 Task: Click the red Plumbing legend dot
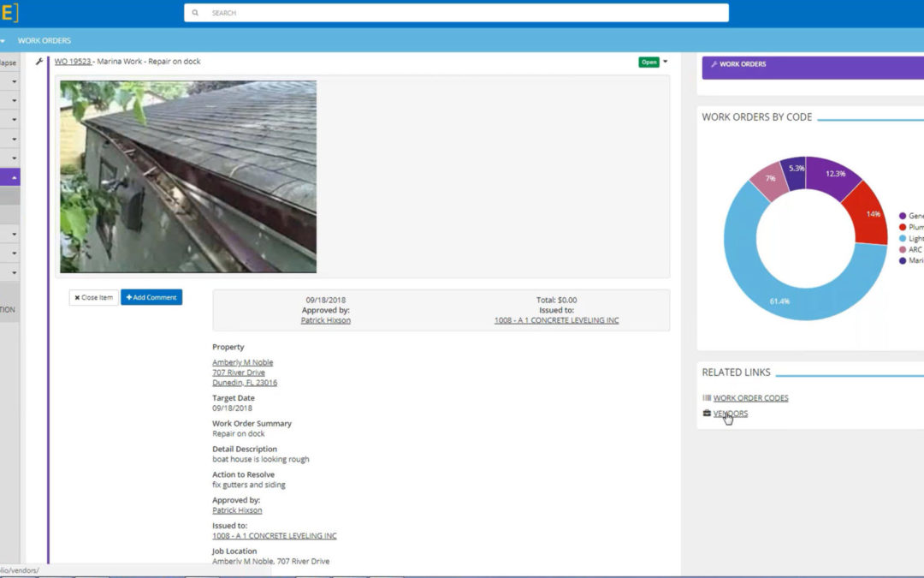(903, 227)
